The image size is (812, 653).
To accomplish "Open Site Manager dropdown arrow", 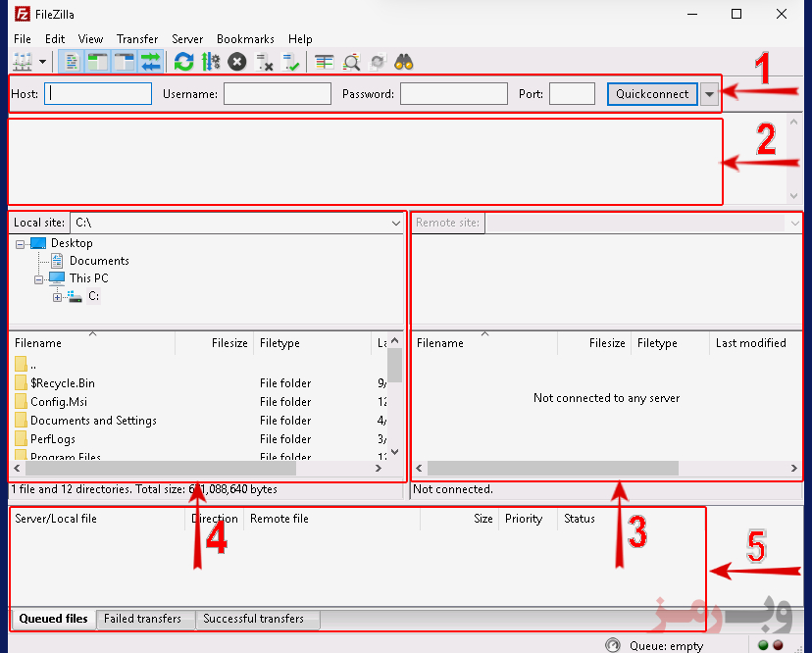I will click(43, 62).
